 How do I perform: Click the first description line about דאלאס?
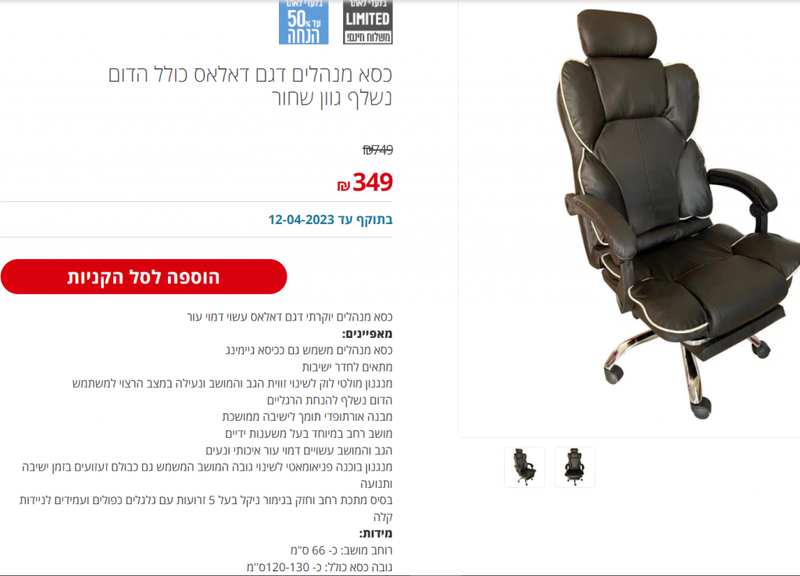coord(290,317)
